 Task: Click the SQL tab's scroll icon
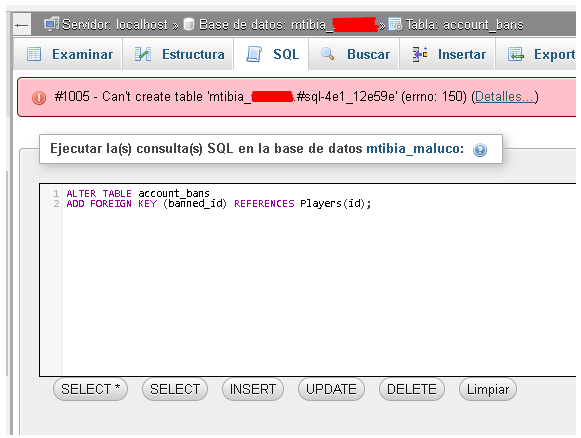(254, 54)
